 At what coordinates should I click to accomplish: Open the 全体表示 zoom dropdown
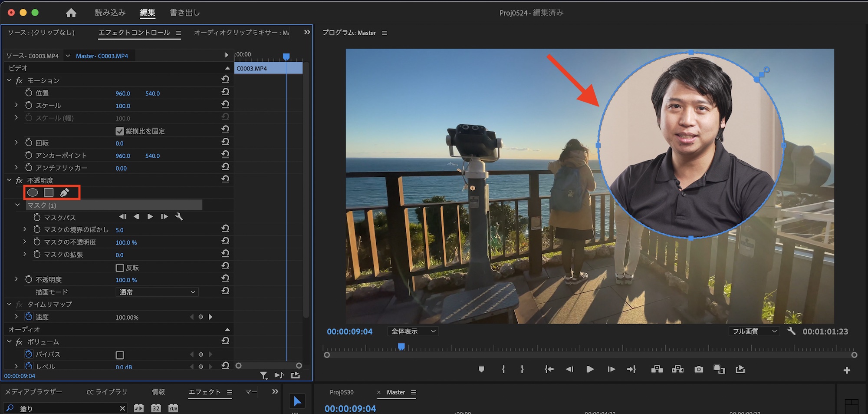[413, 331]
